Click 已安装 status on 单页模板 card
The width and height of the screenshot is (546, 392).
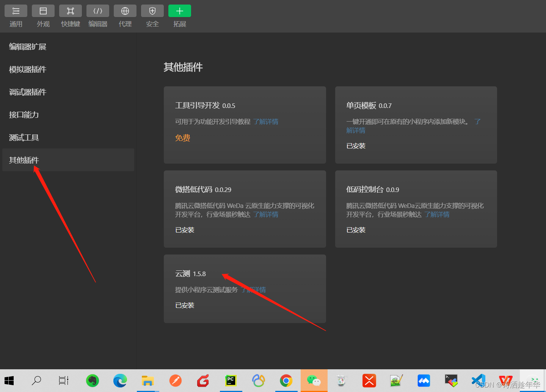356,146
